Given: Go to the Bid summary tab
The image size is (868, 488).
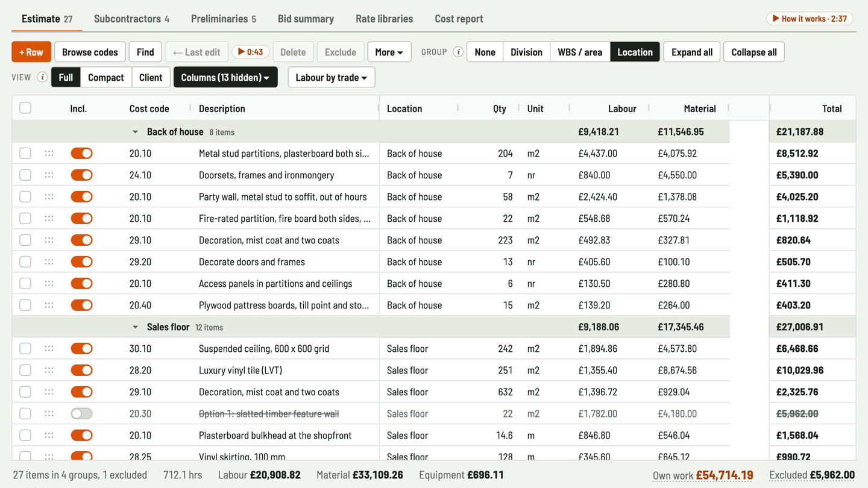Looking at the screenshot, I should tap(306, 19).
